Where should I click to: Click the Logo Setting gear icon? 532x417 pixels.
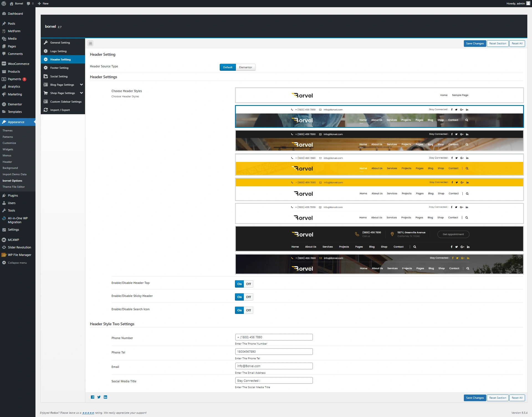(x=46, y=51)
